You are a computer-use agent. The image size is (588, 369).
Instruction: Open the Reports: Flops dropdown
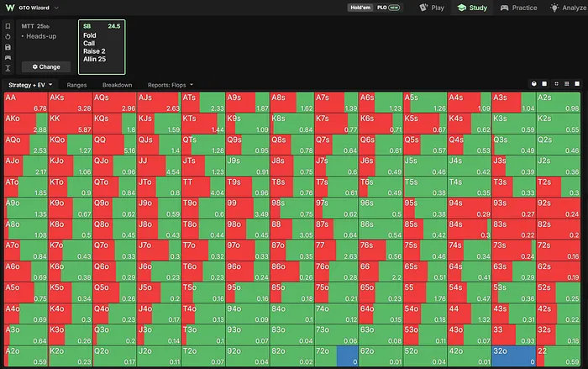coord(171,85)
